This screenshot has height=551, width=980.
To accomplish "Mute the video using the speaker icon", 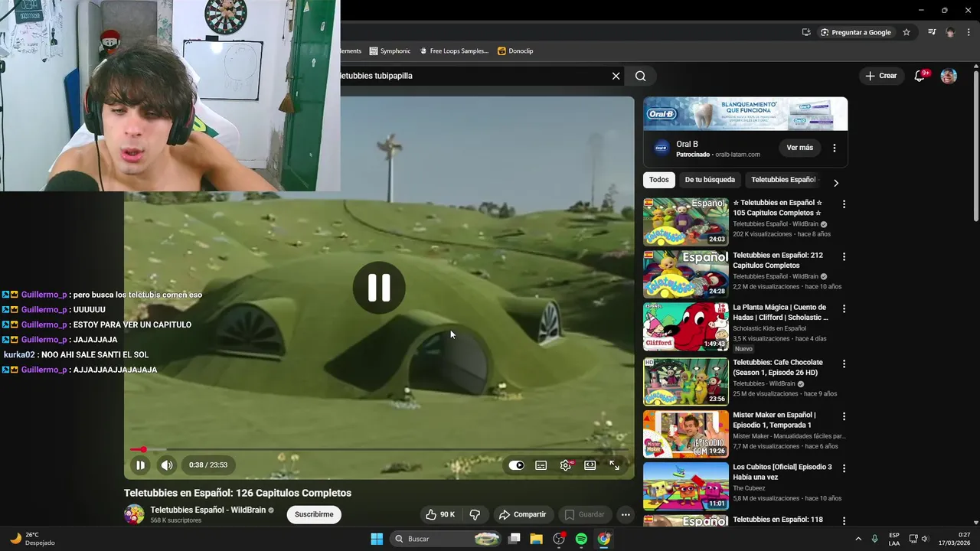I will pos(167,465).
